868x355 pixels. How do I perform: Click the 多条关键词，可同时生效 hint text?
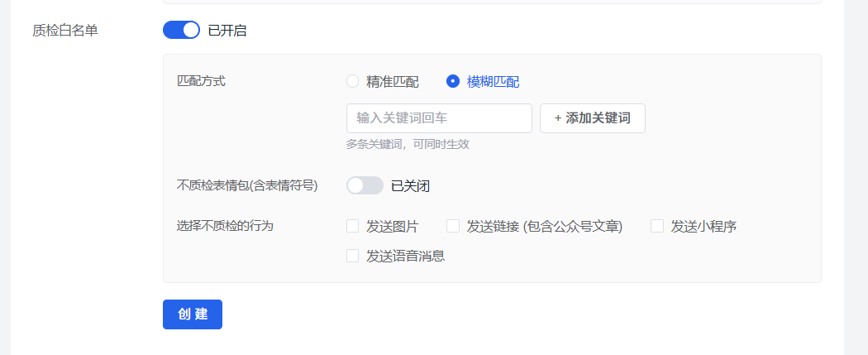coord(408,145)
